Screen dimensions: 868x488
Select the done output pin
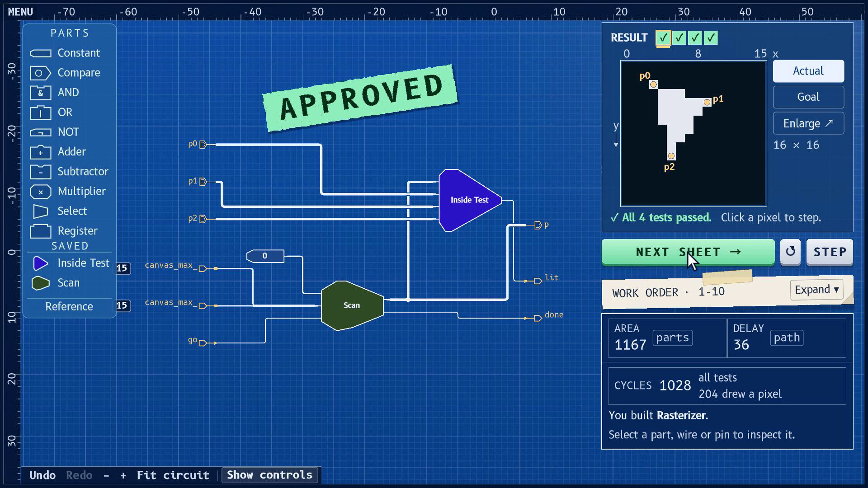pyautogui.click(x=538, y=319)
